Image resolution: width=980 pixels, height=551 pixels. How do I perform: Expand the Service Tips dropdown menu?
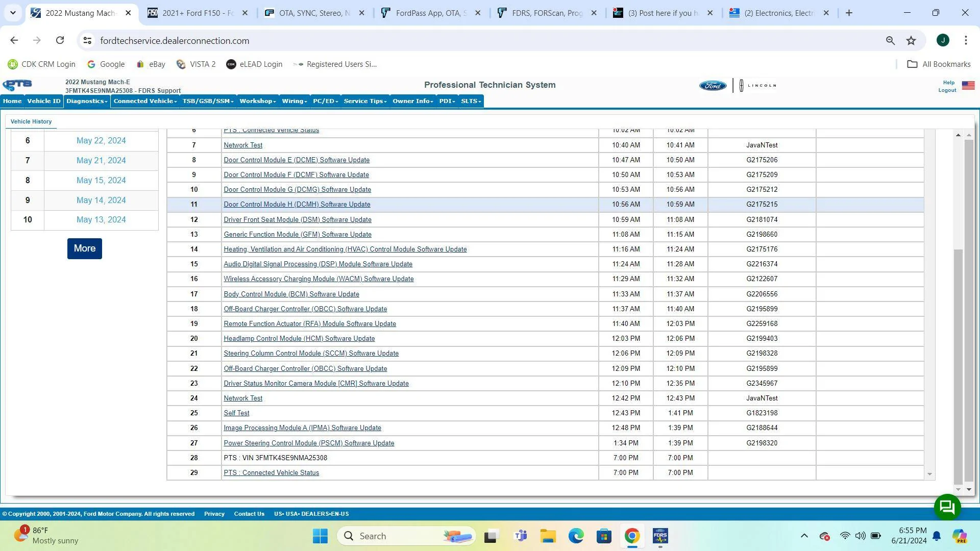365,101
